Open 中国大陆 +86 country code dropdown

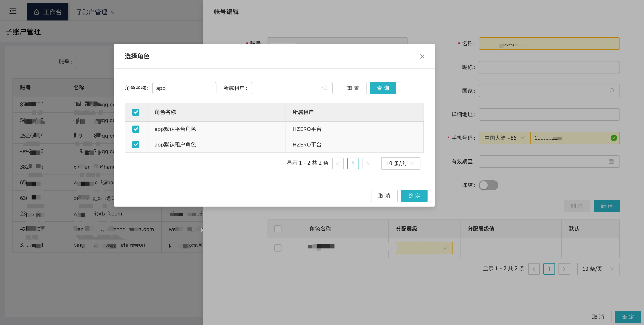(x=505, y=138)
